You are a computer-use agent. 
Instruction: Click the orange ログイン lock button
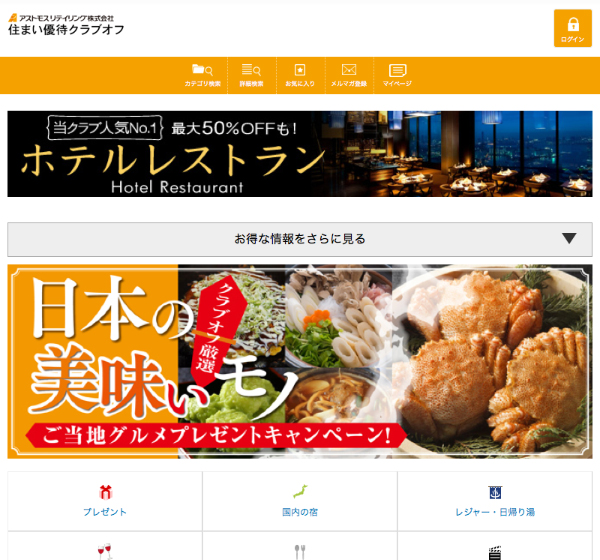point(572,28)
